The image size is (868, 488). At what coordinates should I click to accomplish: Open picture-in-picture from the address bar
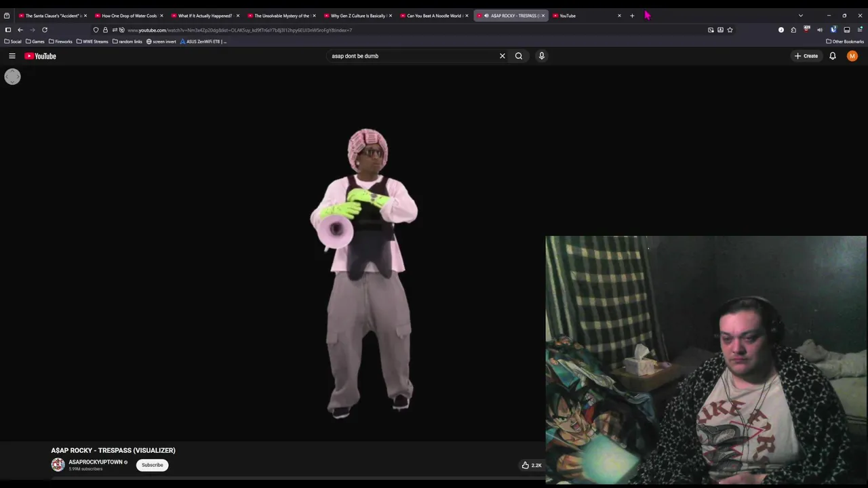[x=711, y=30]
